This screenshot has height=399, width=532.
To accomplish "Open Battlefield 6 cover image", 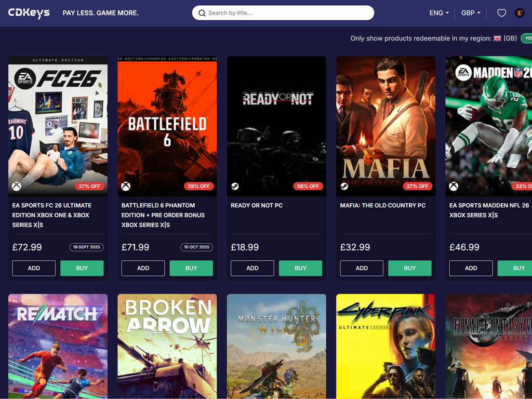I will 167,126.
